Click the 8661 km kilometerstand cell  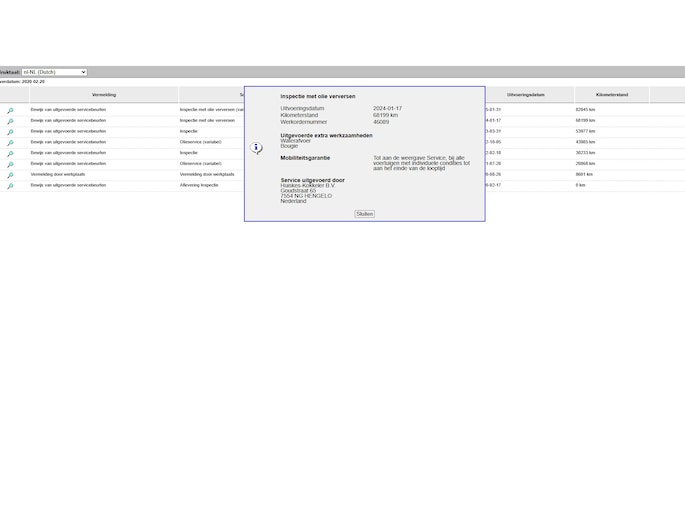(x=584, y=174)
